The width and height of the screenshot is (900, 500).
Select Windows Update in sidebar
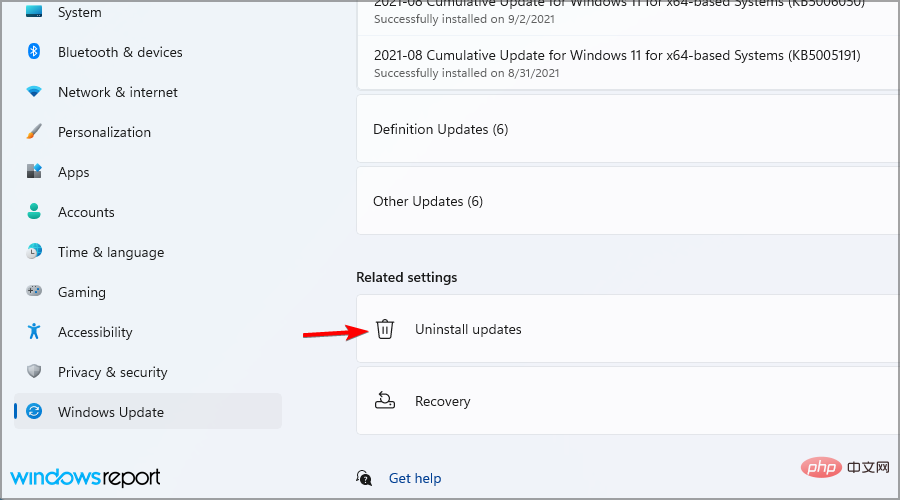pos(148,412)
